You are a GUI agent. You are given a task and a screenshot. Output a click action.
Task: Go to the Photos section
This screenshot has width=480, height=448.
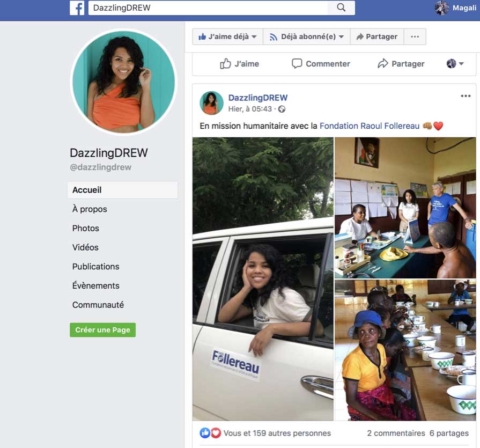(86, 229)
